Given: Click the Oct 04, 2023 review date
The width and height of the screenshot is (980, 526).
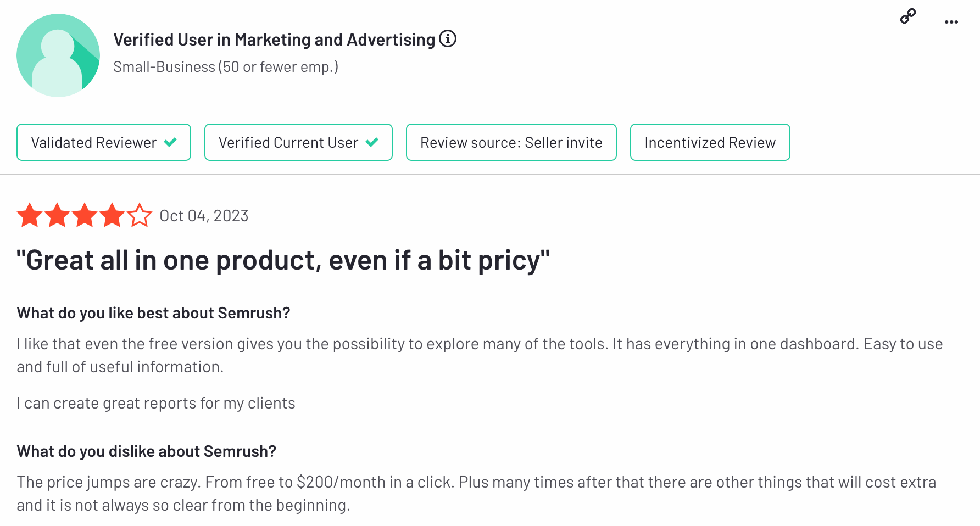Looking at the screenshot, I should (204, 216).
